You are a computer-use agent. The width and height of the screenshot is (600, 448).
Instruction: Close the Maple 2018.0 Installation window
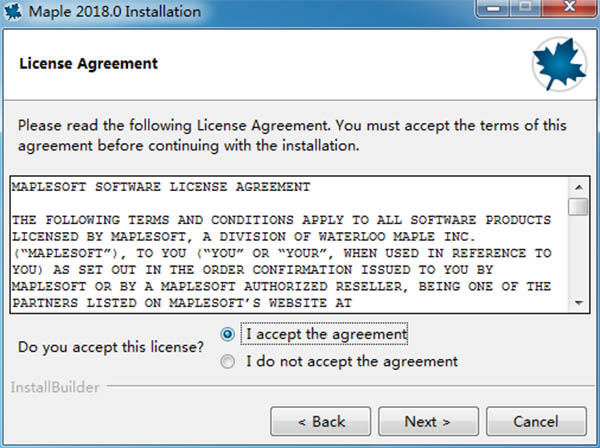[x=570, y=8]
